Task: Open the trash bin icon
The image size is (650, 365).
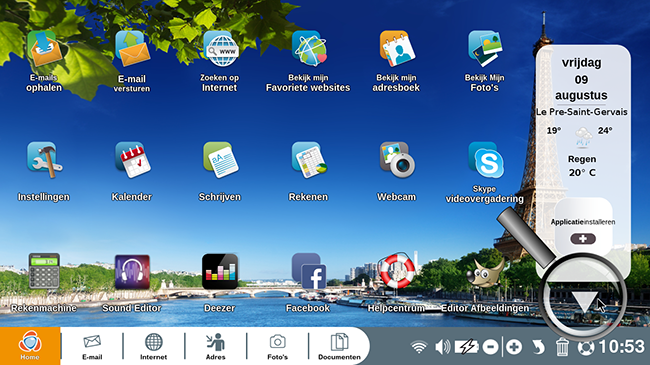Action: [x=562, y=347]
